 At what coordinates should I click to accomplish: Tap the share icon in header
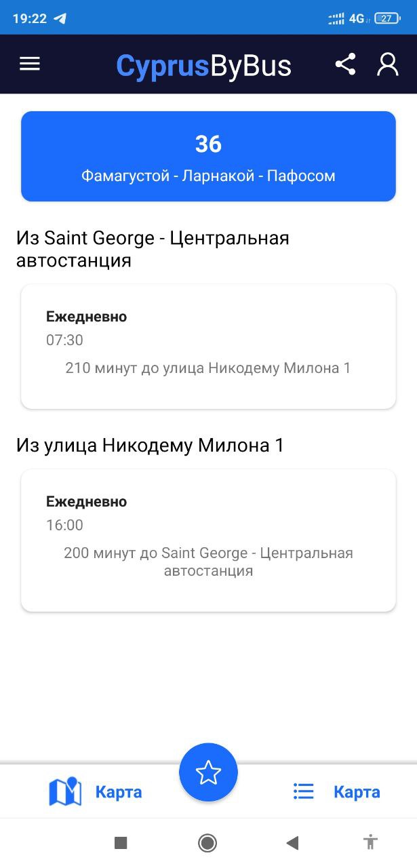[x=345, y=64]
